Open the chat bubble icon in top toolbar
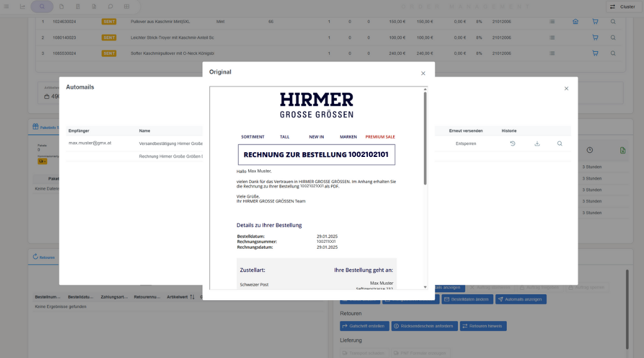 tap(110, 7)
